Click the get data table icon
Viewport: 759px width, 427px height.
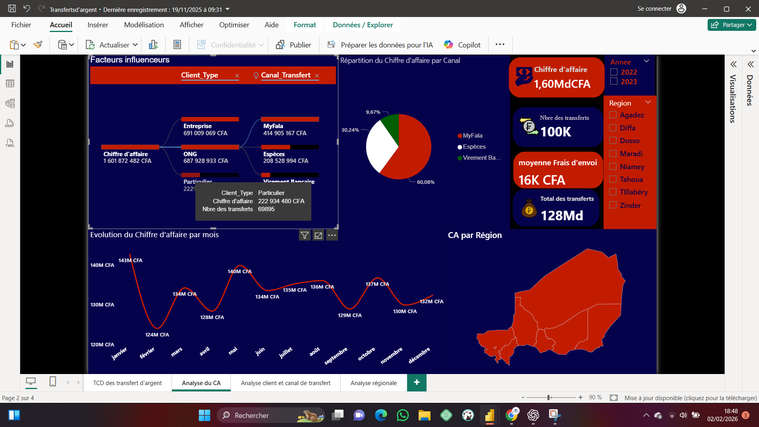coord(62,45)
